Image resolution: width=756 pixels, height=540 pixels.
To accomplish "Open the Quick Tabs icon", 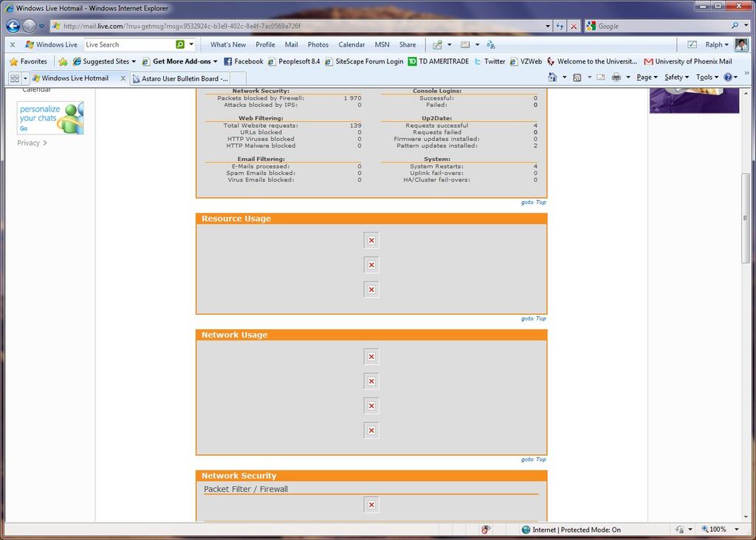I will tap(15, 78).
